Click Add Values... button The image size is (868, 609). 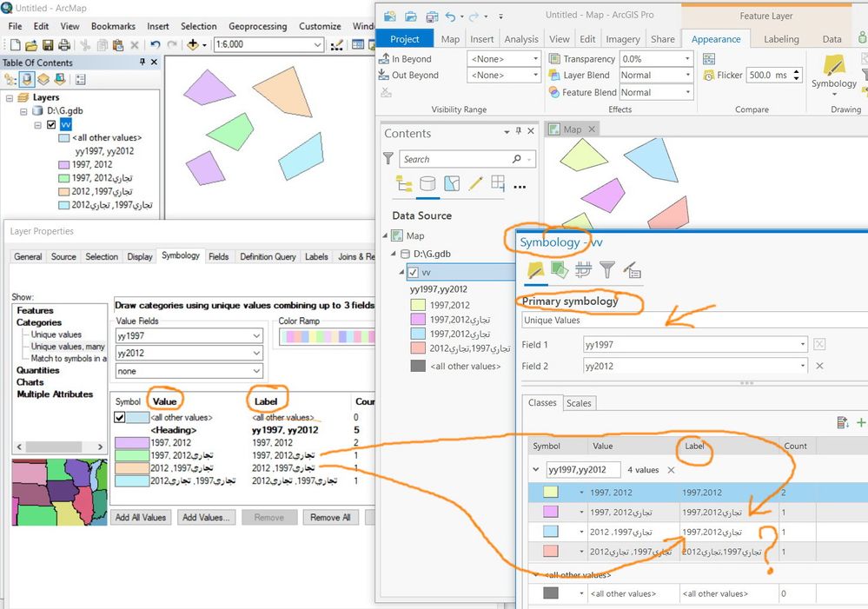pos(207,518)
